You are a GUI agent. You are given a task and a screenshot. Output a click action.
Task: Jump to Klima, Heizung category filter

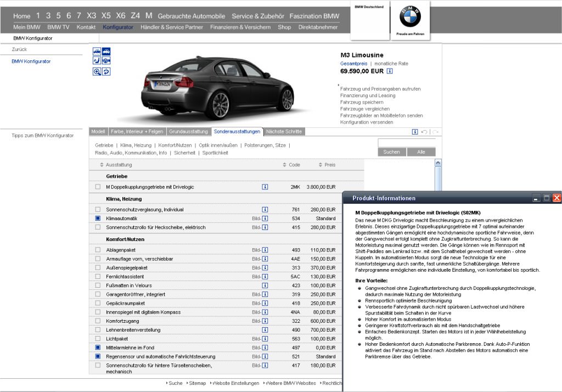136,145
